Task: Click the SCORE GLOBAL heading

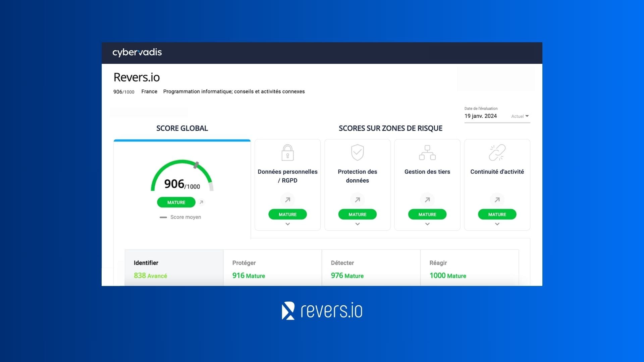Action: coord(182,128)
